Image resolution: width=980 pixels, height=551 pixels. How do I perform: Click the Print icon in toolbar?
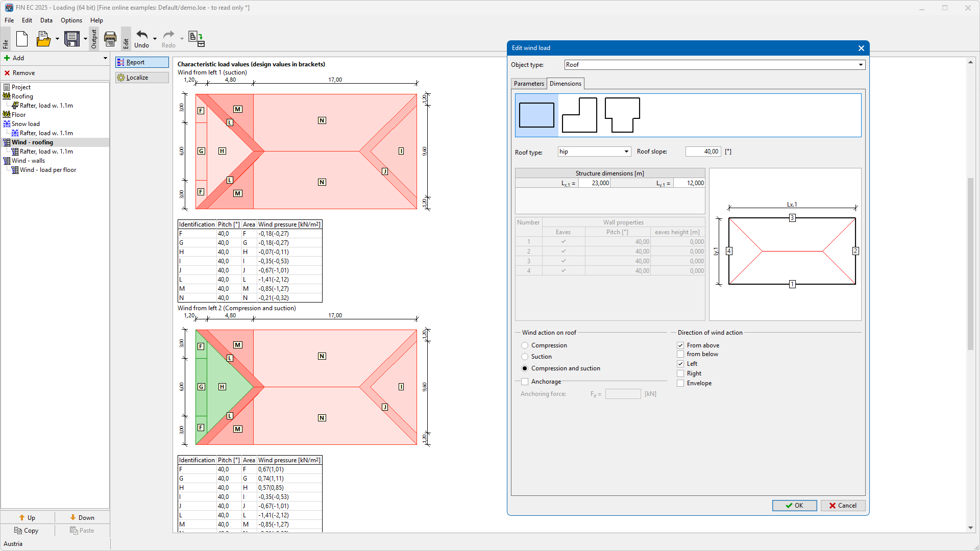pos(110,39)
